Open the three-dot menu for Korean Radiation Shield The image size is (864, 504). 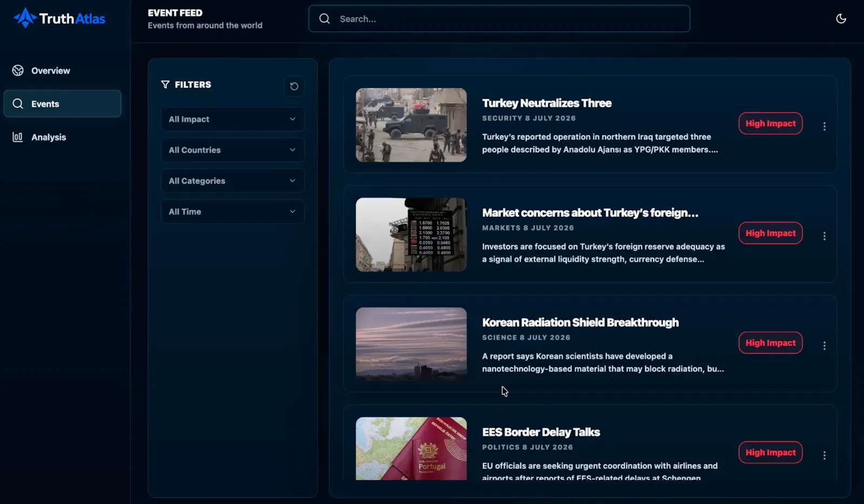[x=824, y=346]
